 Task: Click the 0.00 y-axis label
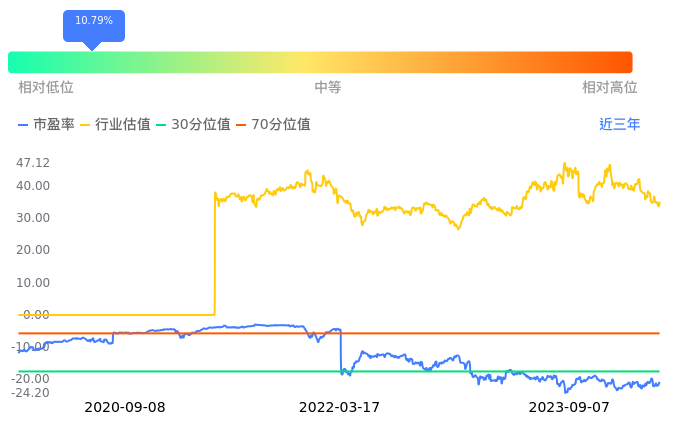coord(36,315)
